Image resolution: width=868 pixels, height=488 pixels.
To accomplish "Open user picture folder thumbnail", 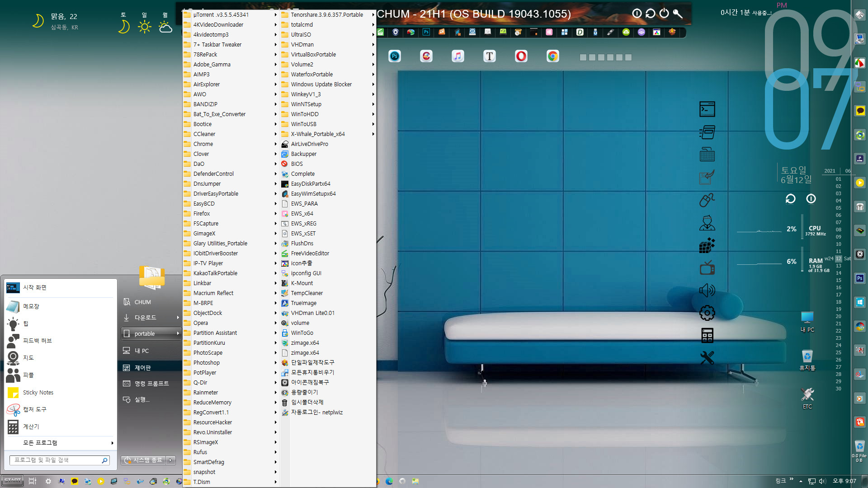I will click(x=152, y=277).
